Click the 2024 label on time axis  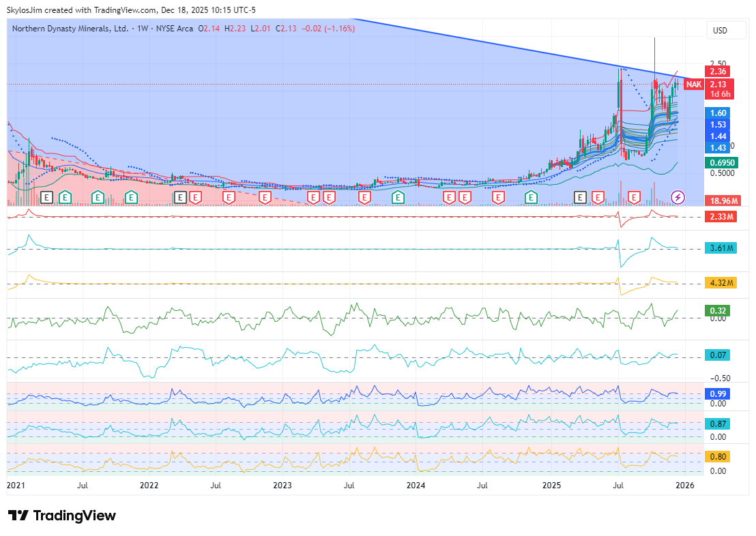(x=416, y=486)
